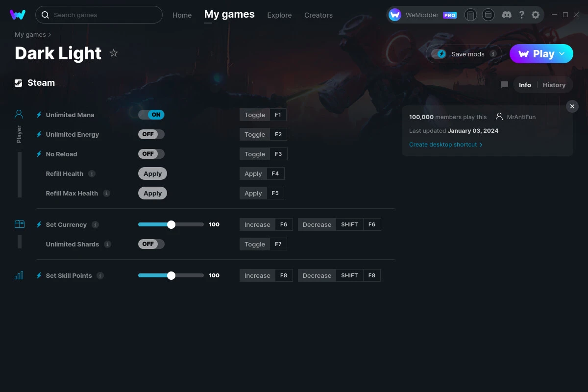
Task: Click My games breadcrumb chevron
Action: (x=49, y=35)
